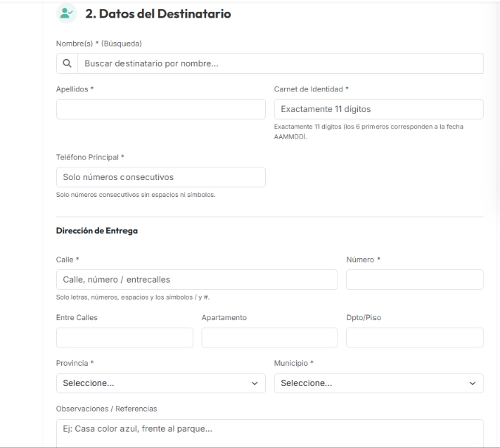Click the Entre Calles field
This screenshot has width=500, height=448.
[x=124, y=338]
